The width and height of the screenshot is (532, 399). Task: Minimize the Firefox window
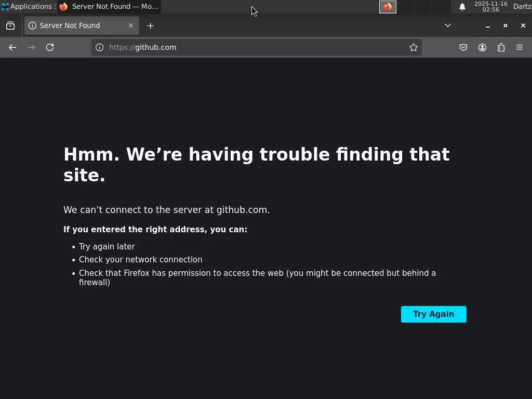click(x=487, y=26)
